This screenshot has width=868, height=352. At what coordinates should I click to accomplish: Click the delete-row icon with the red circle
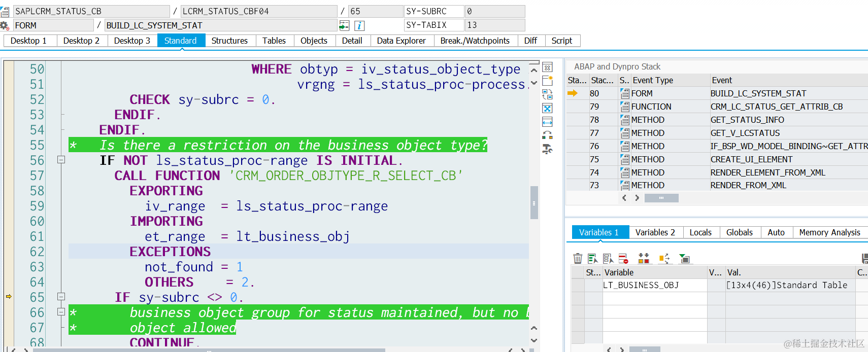623,259
